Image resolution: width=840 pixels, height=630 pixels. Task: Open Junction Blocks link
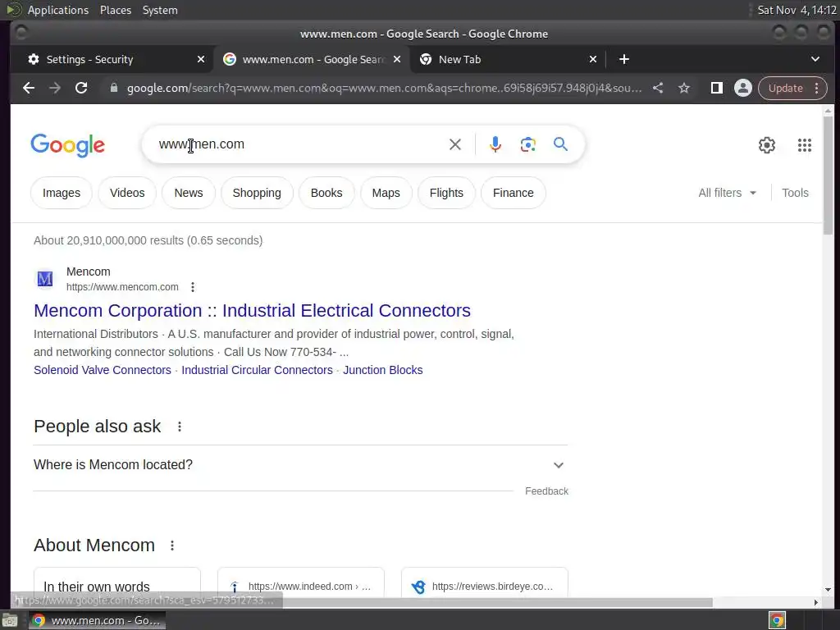[383, 370]
